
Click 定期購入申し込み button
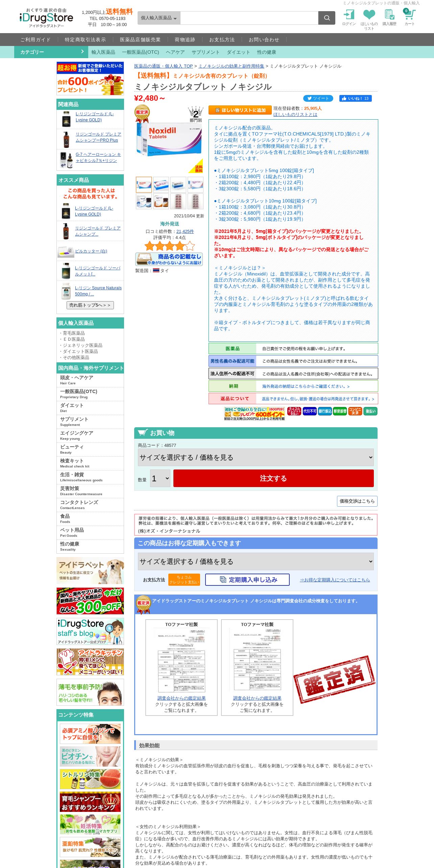point(247,580)
